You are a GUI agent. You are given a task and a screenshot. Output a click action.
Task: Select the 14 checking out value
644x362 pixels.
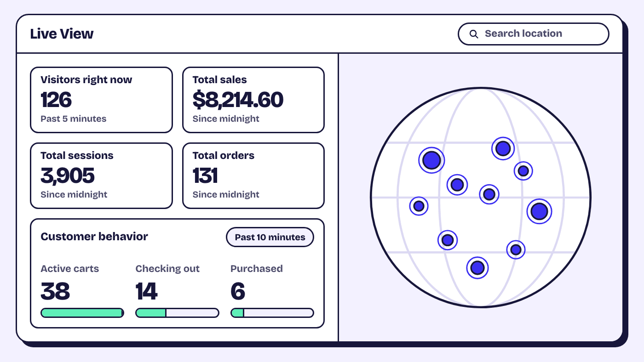point(146,291)
